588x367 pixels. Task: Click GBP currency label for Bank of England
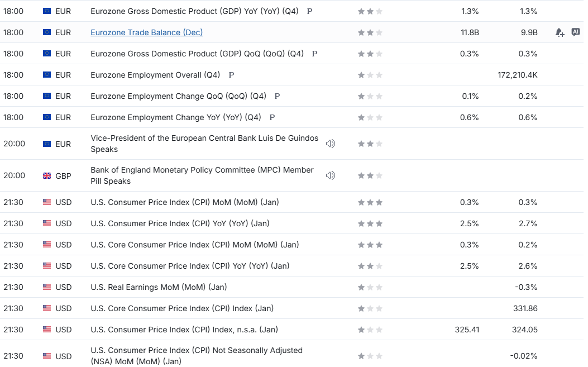click(x=63, y=175)
